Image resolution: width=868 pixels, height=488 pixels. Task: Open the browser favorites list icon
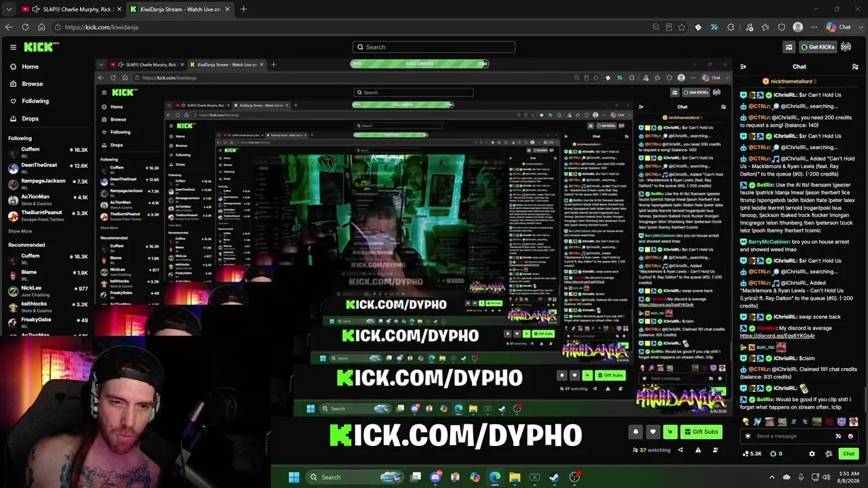(x=766, y=27)
